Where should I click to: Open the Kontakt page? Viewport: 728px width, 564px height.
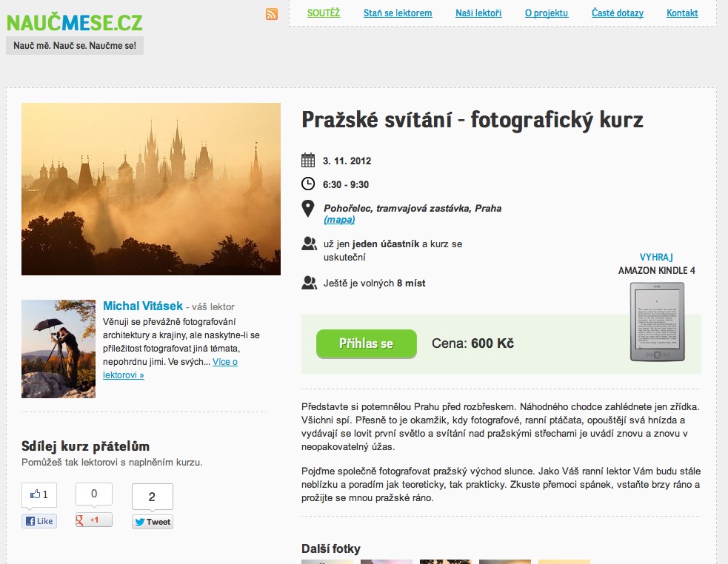point(682,13)
